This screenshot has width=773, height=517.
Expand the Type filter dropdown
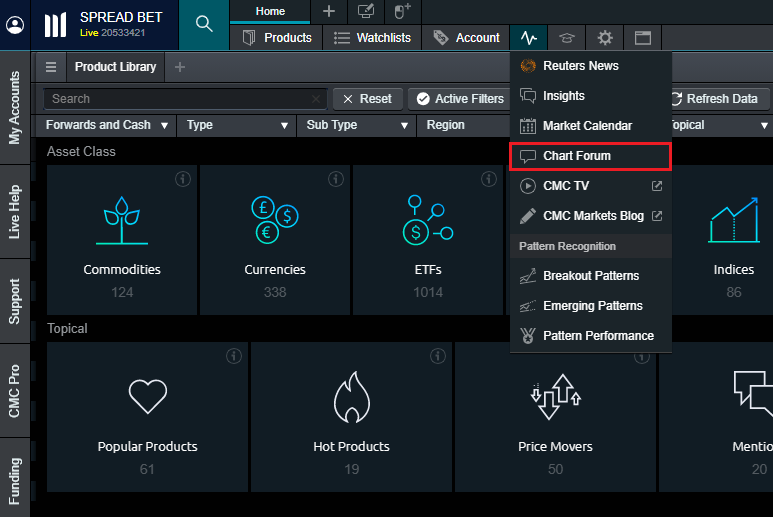237,125
